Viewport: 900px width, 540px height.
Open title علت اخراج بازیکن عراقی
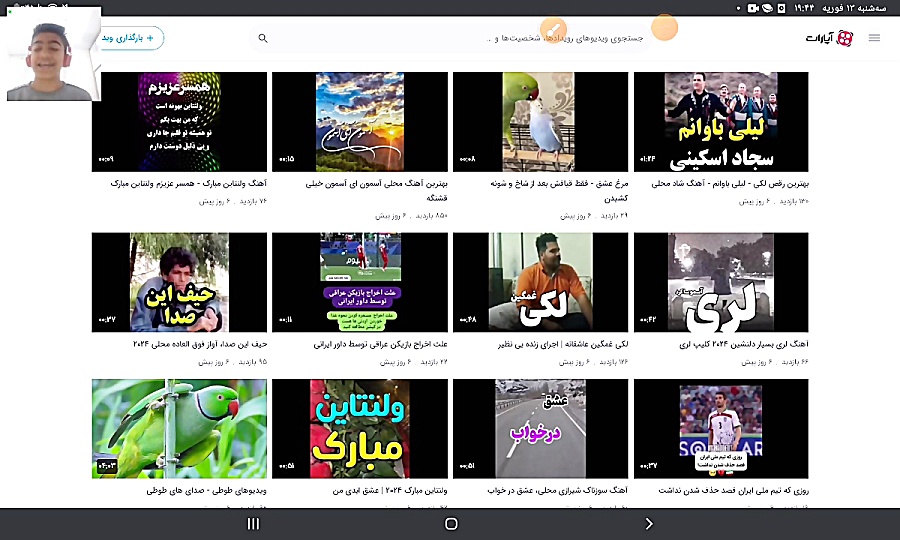[x=381, y=344]
